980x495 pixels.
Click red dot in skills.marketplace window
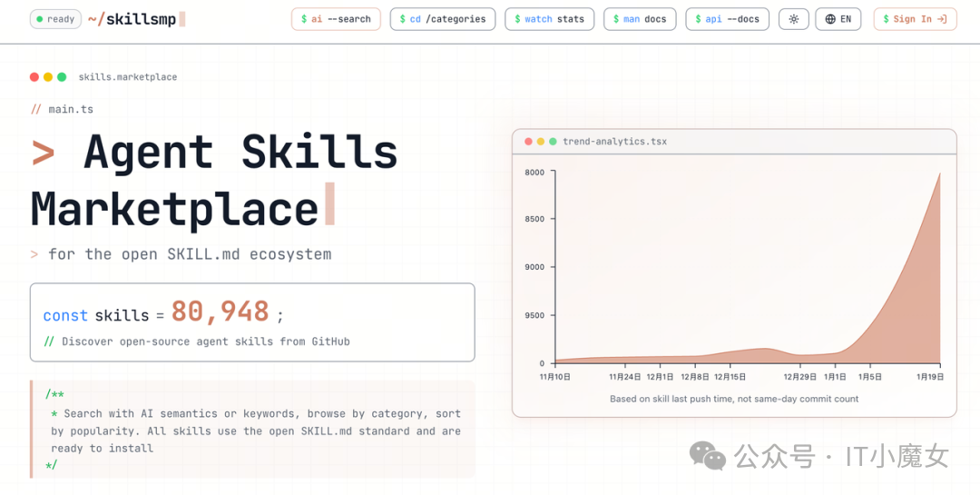[x=34, y=77]
